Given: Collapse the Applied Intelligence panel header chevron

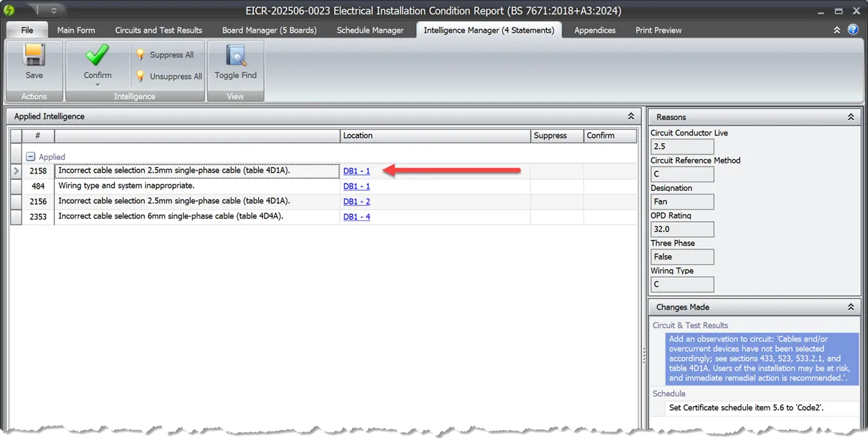Looking at the screenshot, I should tap(630, 116).
